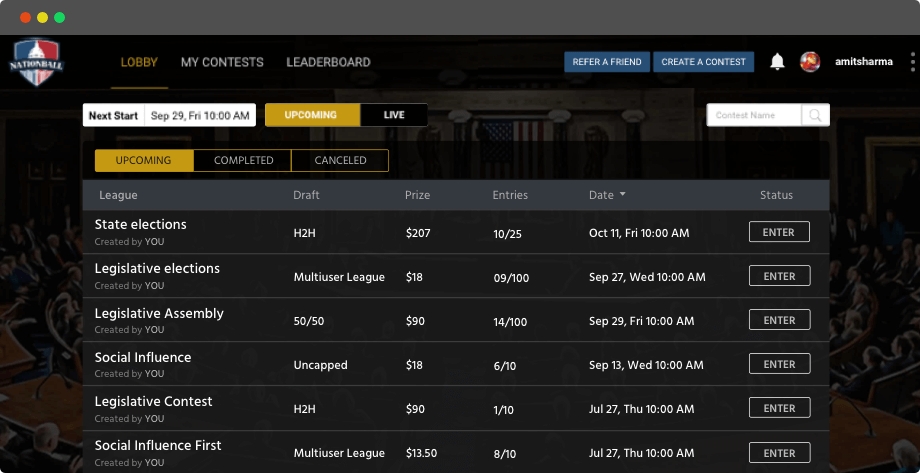Click the Nationball shield logo
920x473 pixels.
36,62
